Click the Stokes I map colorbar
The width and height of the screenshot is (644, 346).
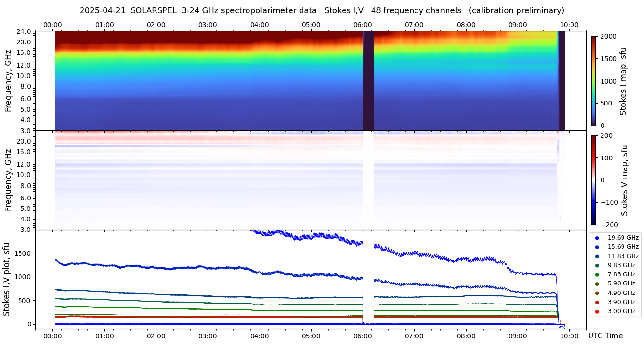pyautogui.click(x=593, y=81)
